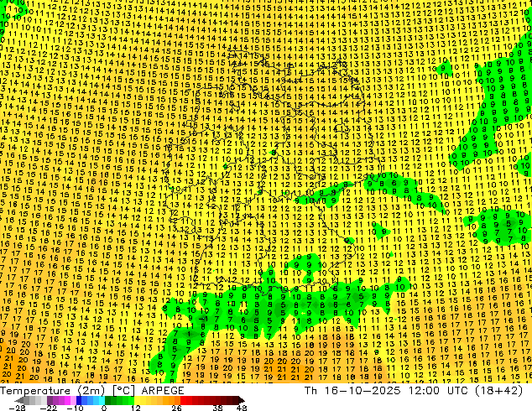Click the [°C] unit label
Screen dimensions: 532x411
[x=123, y=391]
